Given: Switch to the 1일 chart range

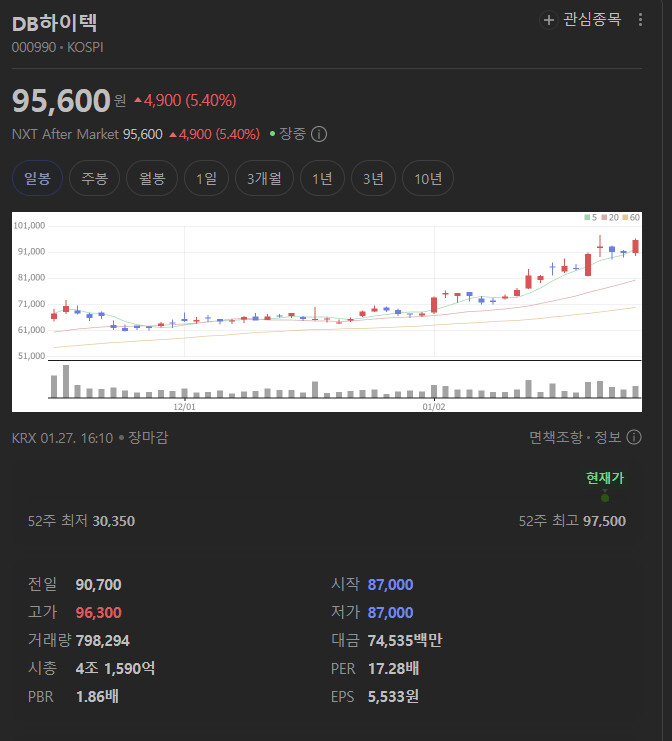Looking at the screenshot, I should [x=207, y=178].
